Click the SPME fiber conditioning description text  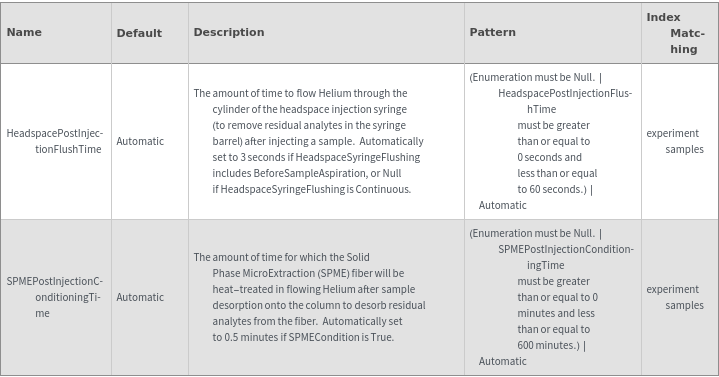click(310, 297)
